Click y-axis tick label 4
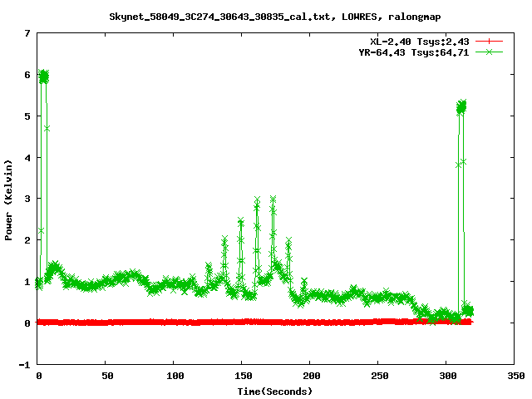 pyautogui.click(x=27, y=158)
